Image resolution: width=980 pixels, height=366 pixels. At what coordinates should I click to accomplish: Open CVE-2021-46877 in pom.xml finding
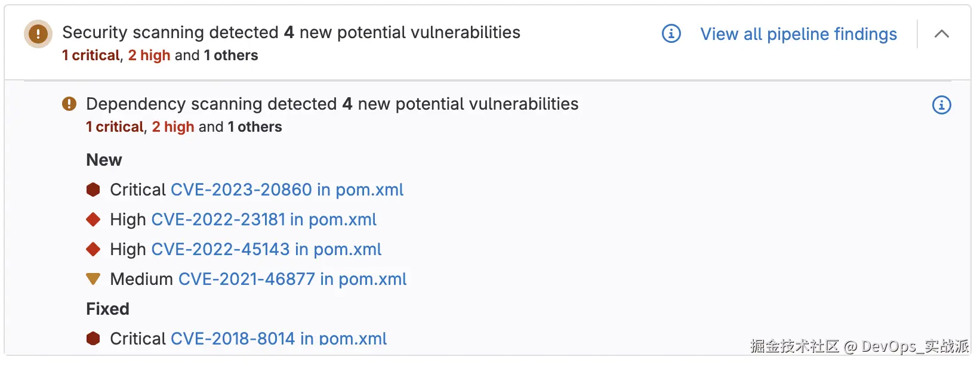click(292, 279)
